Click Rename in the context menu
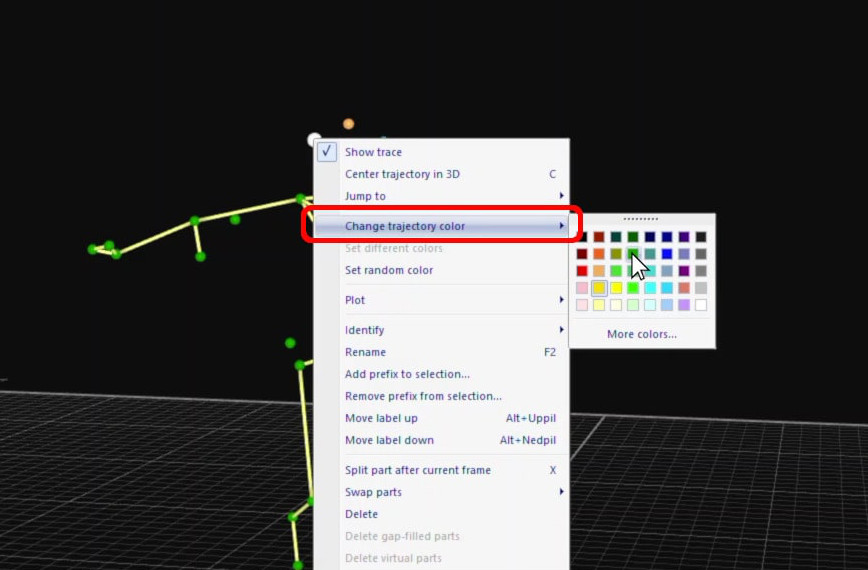868x570 pixels. 365,352
